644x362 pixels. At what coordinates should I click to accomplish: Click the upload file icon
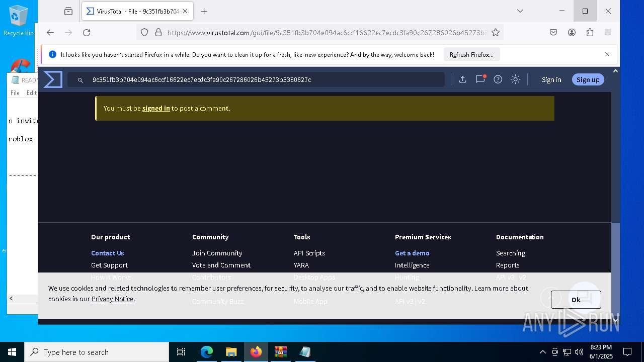[x=462, y=79]
